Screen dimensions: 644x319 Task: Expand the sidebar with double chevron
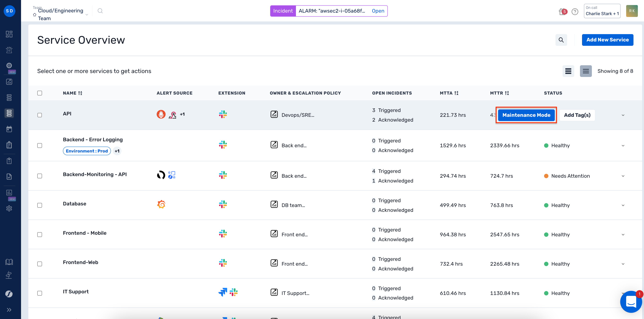[x=9, y=310]
